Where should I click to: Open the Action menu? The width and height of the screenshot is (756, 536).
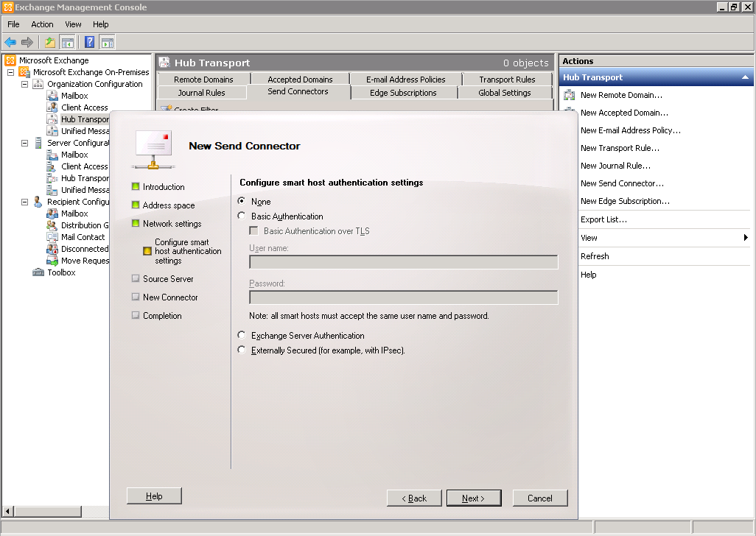[x=42, y=24]
